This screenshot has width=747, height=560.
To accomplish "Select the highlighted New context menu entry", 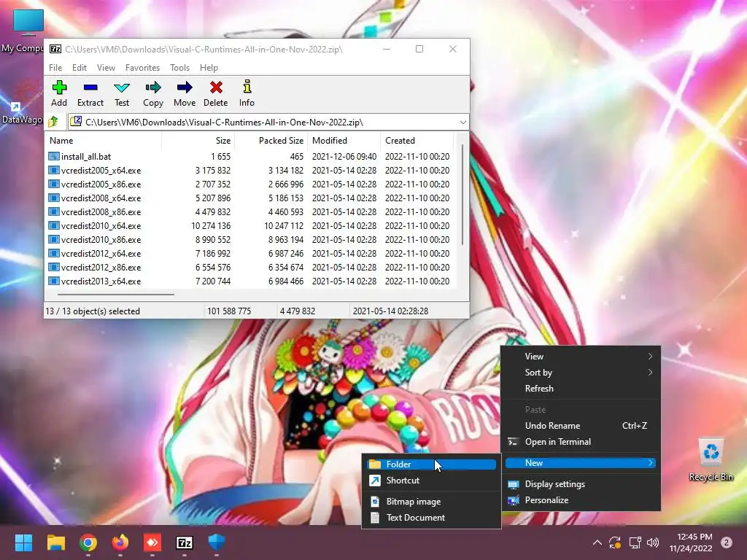I will [581, 463].
